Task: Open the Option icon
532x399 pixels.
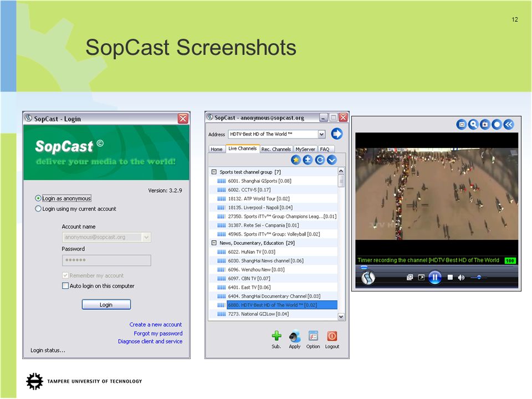Action: [313, 336]
